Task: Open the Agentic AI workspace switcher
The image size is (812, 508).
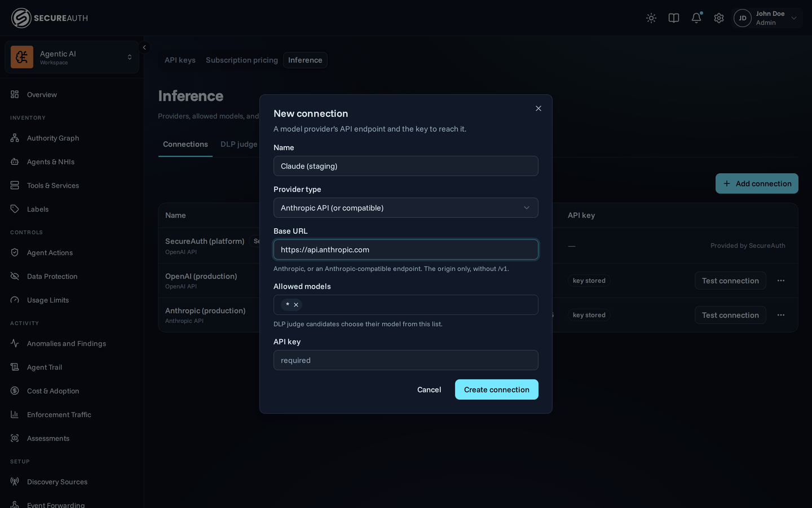Action: click(x=72, y=57)
